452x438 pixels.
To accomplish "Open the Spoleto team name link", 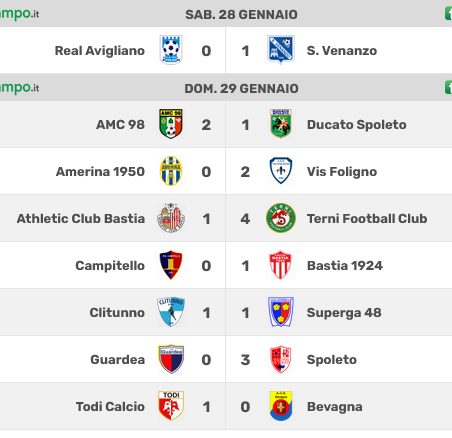I will click(332, 360).
